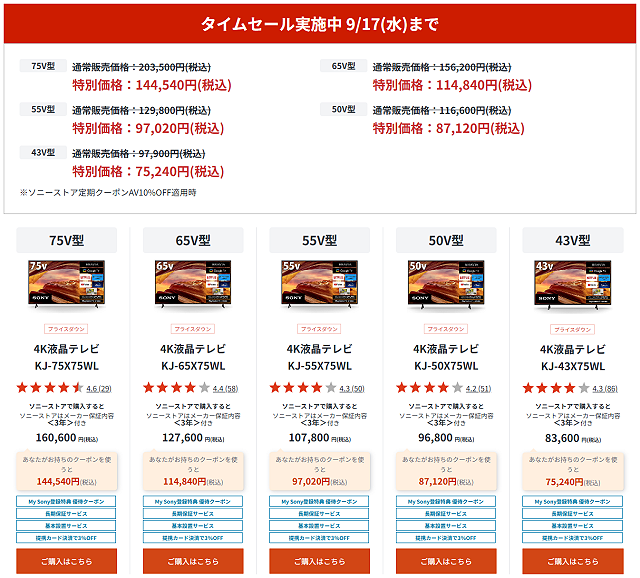Click the 55V TV product image
Viewport: 640px width, 578px height.
320,284
